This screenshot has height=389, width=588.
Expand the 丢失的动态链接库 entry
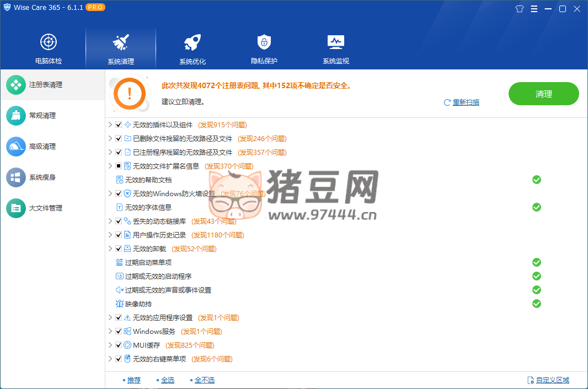[110, 221]
